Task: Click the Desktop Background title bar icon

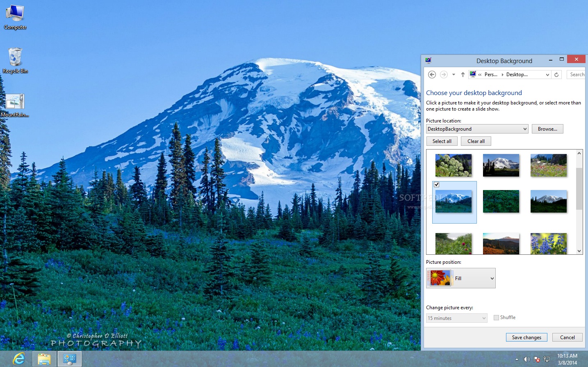Action: [428, 61]
